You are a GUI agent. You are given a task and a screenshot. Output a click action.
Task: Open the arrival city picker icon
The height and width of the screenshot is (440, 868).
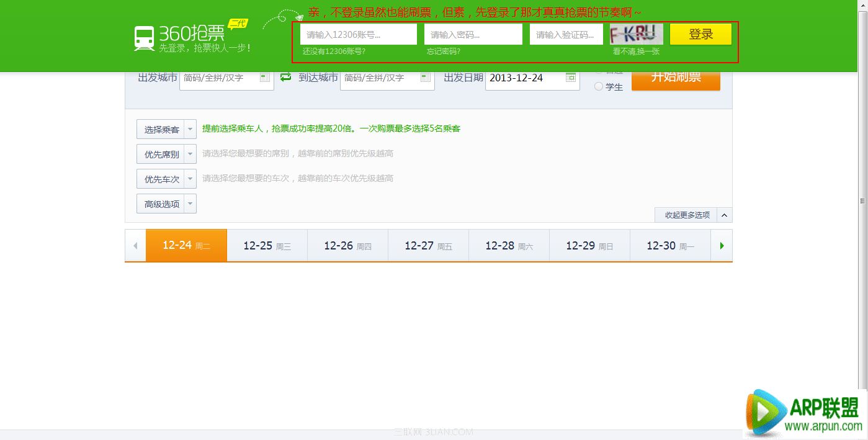pos(426,78)
